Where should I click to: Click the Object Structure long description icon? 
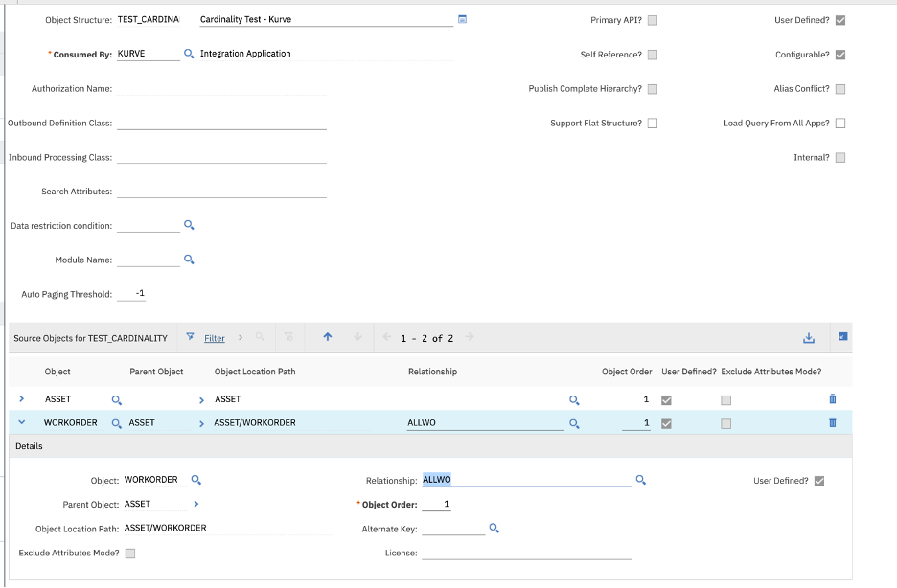[462, 19]
